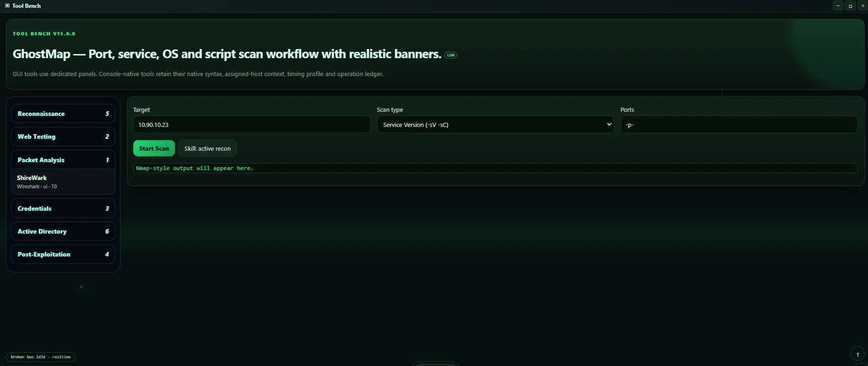Click the GhostMap heading text

tap(227, 54)
